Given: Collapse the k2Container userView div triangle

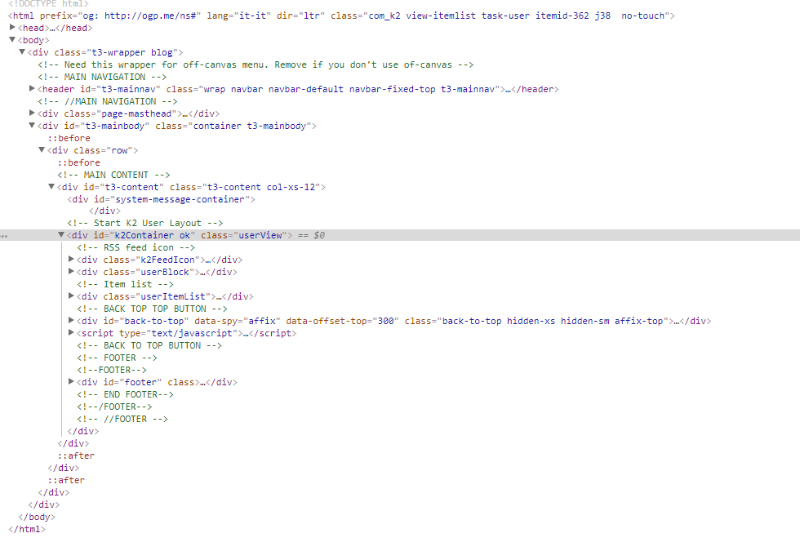Looking at the screenshot, I should (x=61, y=235).
